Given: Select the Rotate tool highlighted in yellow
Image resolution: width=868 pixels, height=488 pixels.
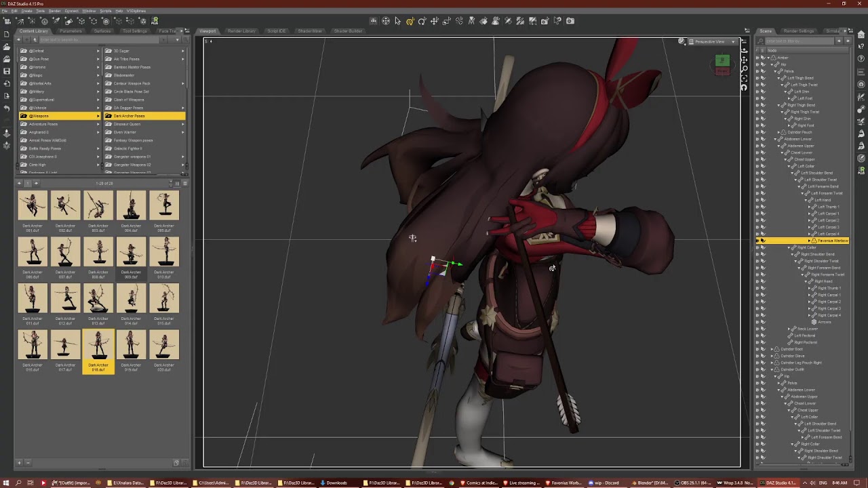Looking at the screenshot, I should [x=410, y=21].
